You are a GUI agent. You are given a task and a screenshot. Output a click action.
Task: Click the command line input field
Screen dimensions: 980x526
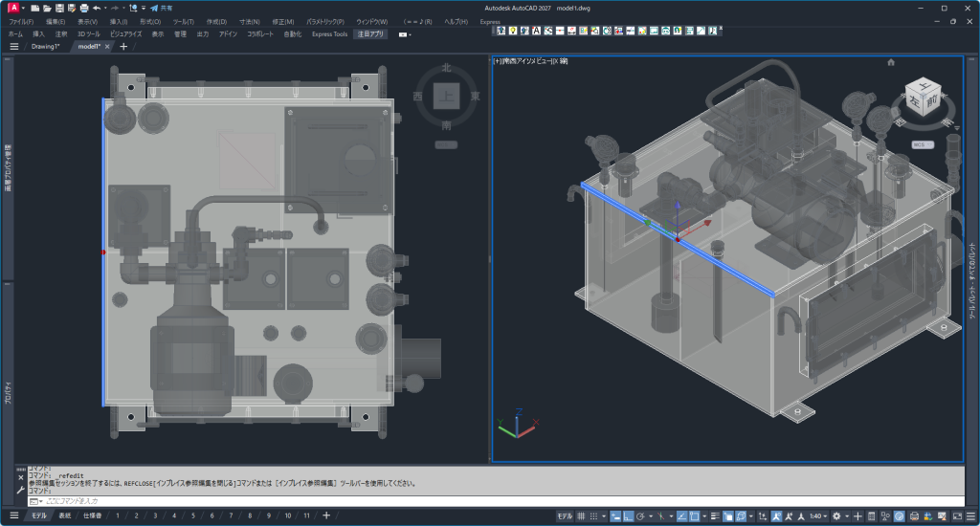pos(287,501)
